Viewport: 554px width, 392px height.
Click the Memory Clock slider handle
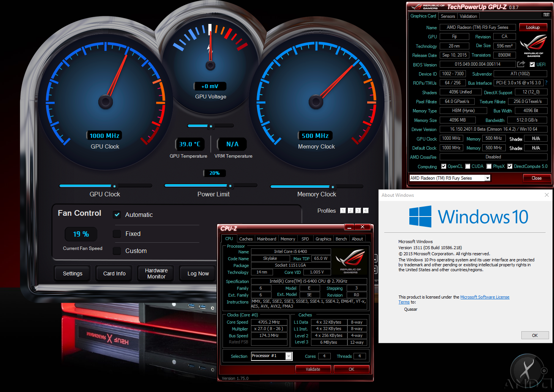point(332,187)
